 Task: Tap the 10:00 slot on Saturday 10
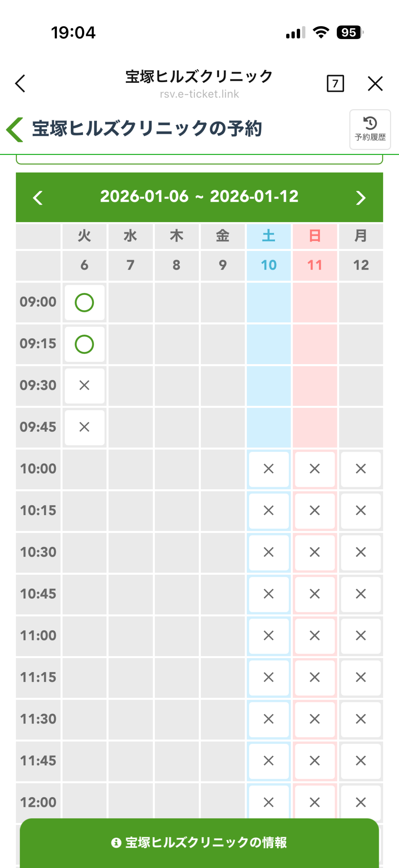point(268,469)
